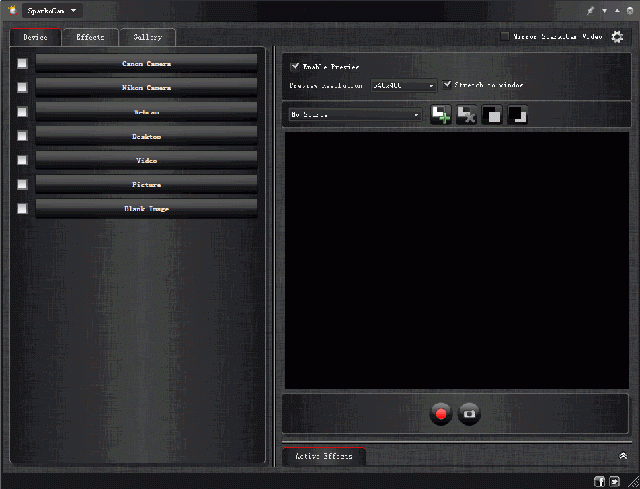Switch to the Gallery tab
640x489 pixels.
148,37
